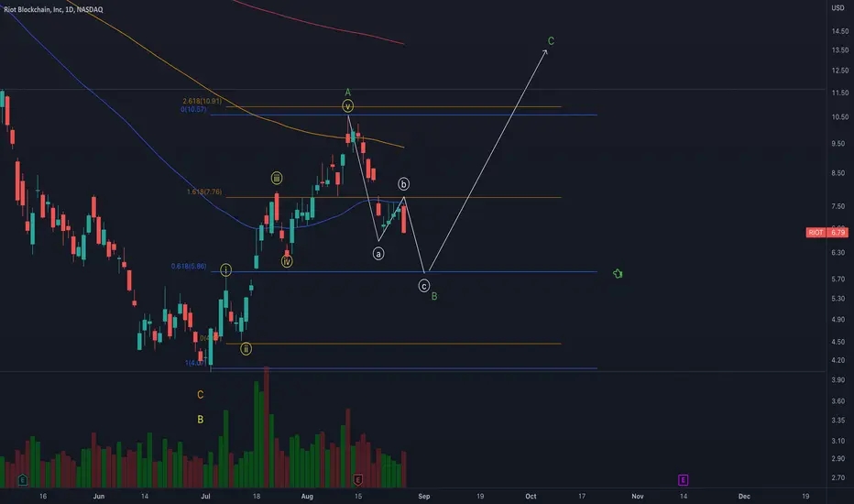Screen dimensions: 854x504
Task: Click the 14.50 price level on the axis
Action: (x=840, y=31)
